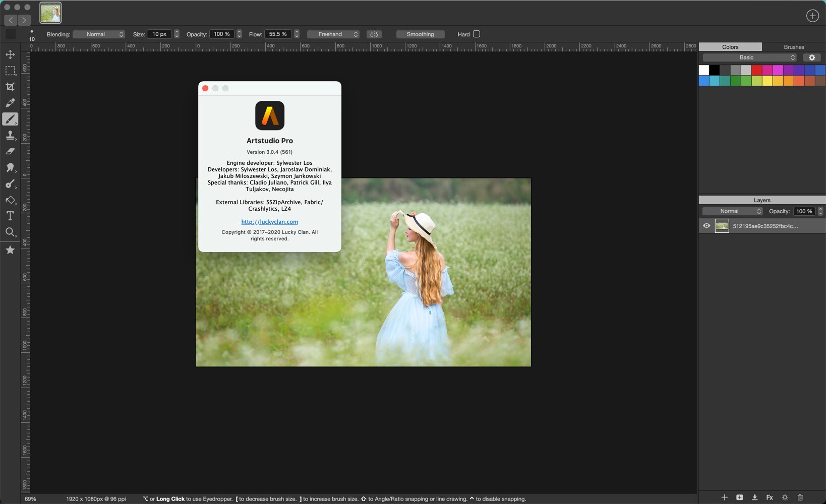Open the luckyclan.com link

click(x=270, y=222)
